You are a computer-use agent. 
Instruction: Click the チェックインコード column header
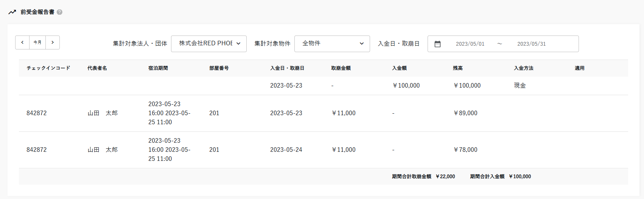click(x=48, y=68)
